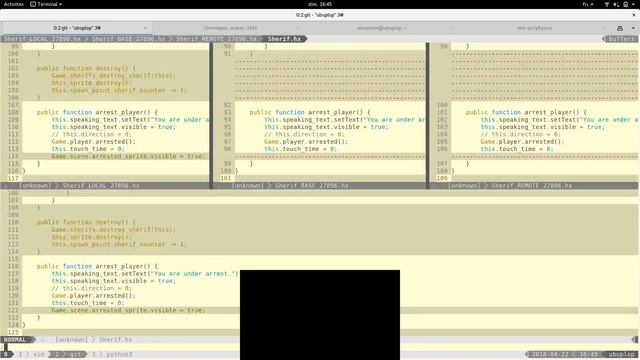Open the Terminal application menu
This screenshot has height=360, width=640.
(46, 4)
